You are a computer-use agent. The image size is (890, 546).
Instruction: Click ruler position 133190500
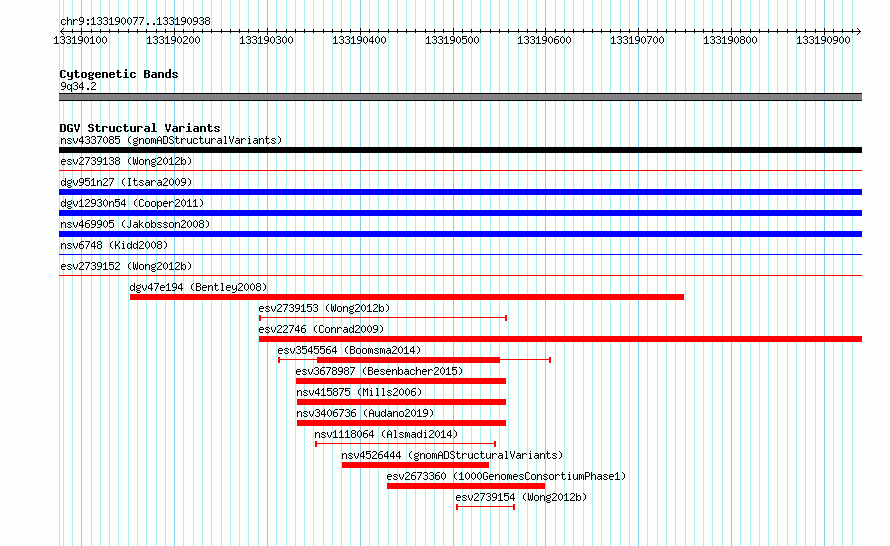tap(452, 40)
